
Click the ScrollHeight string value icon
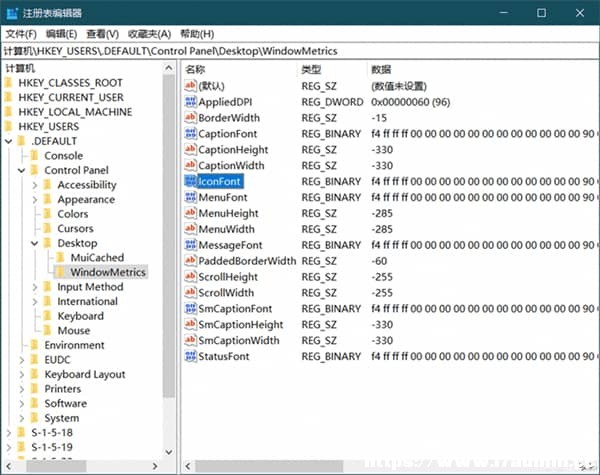191,276
